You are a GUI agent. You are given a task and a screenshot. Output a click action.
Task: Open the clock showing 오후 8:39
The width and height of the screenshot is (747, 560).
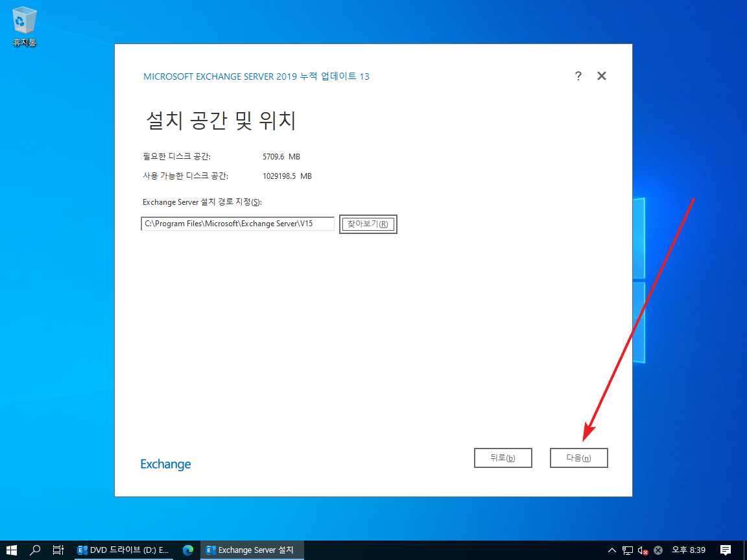coord(689,550)
